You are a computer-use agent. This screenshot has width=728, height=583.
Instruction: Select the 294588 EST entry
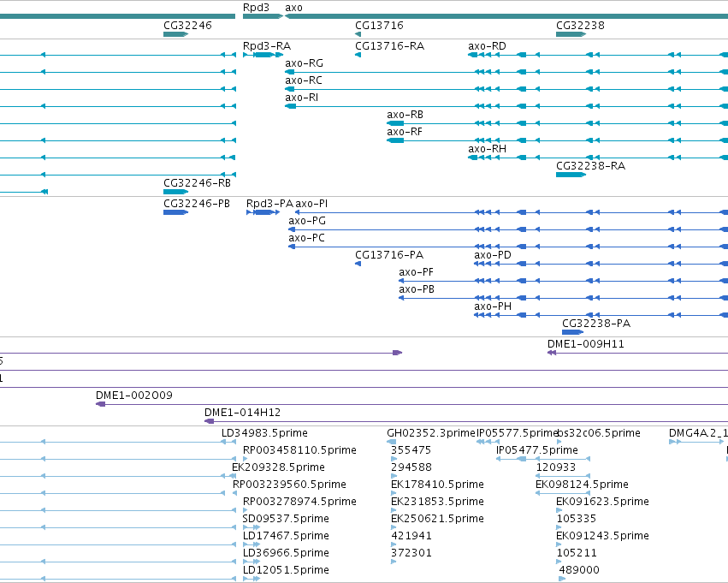coord(411,467)
